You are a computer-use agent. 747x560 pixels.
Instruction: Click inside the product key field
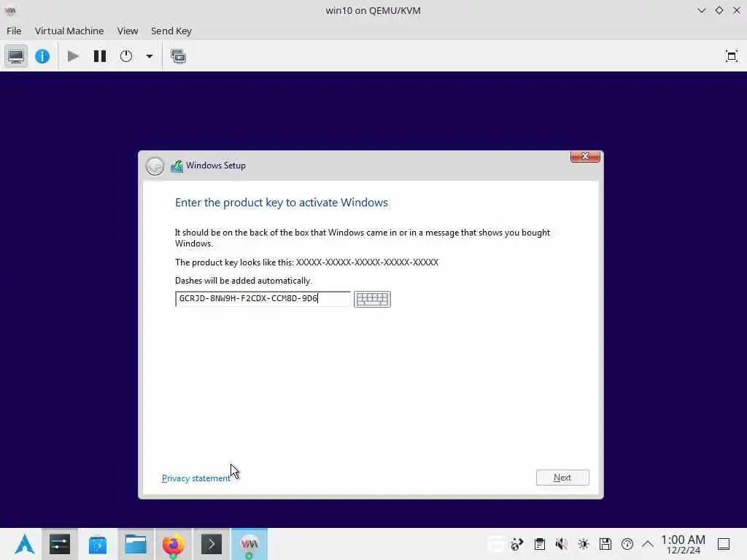click(263, 298)
